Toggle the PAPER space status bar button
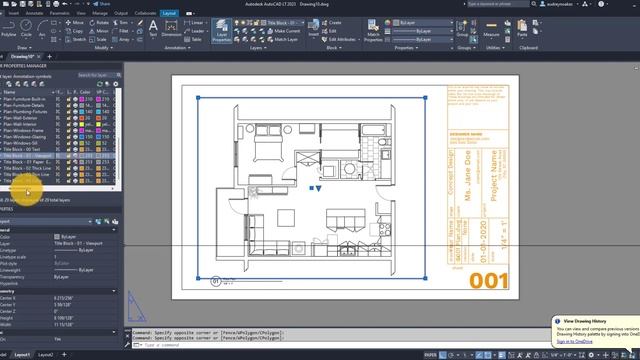 (x=430, y=355)
